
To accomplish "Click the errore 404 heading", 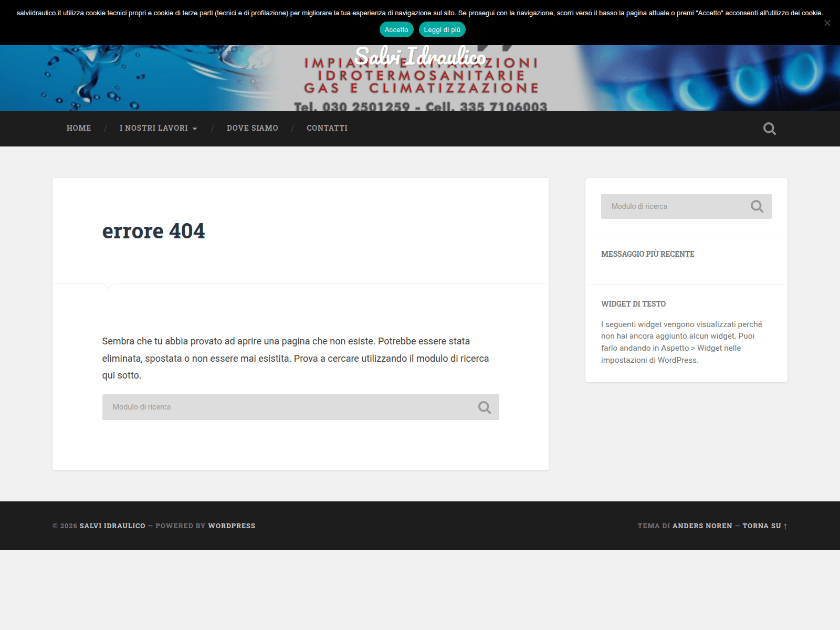I will 153,231.
